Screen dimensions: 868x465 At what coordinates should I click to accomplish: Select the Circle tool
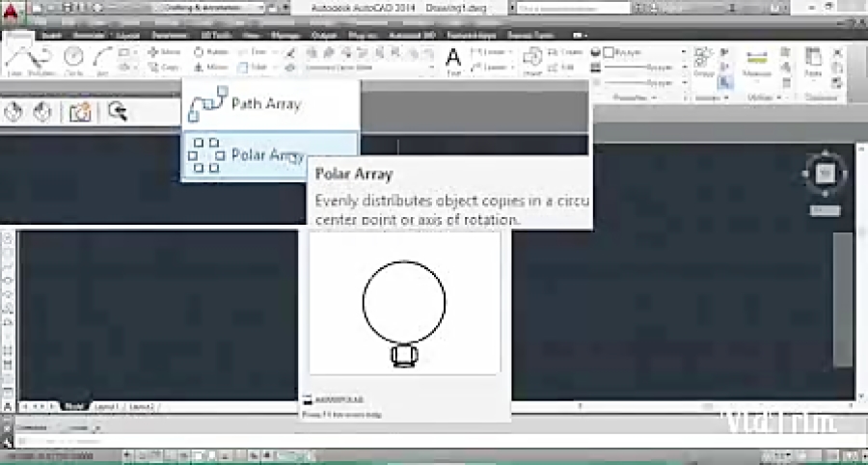pos(73,60)
